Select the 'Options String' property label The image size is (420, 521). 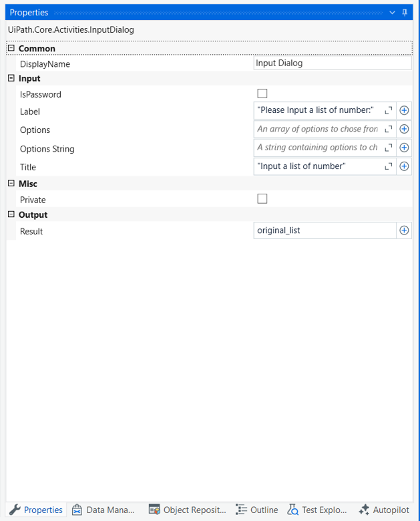47,149
